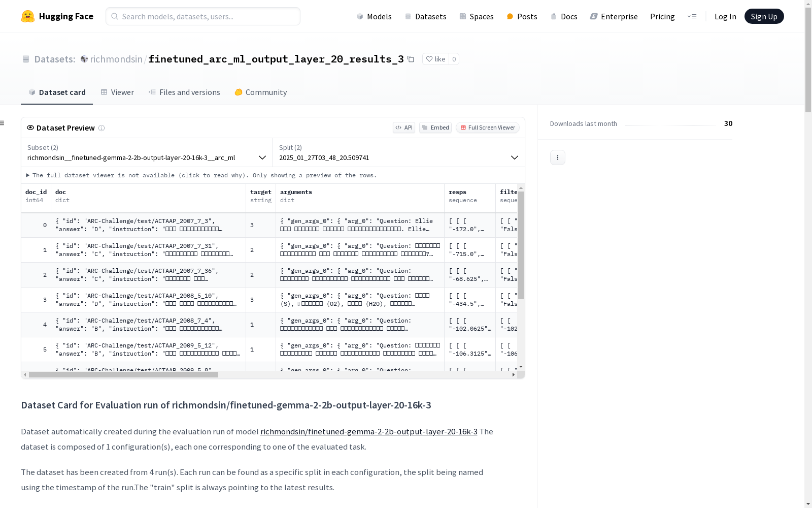
Task: Click the arguments cell mentioning Question: Ellie
Action: click(360, 225)
